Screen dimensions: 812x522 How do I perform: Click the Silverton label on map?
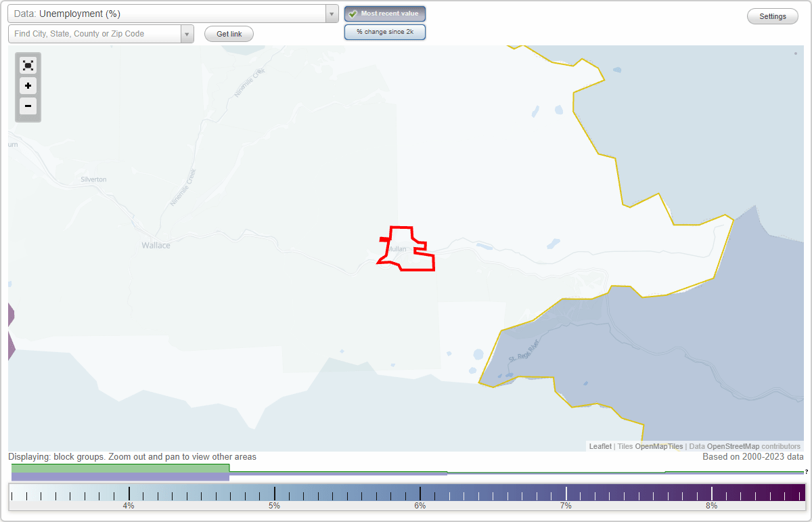coord(93,179)
